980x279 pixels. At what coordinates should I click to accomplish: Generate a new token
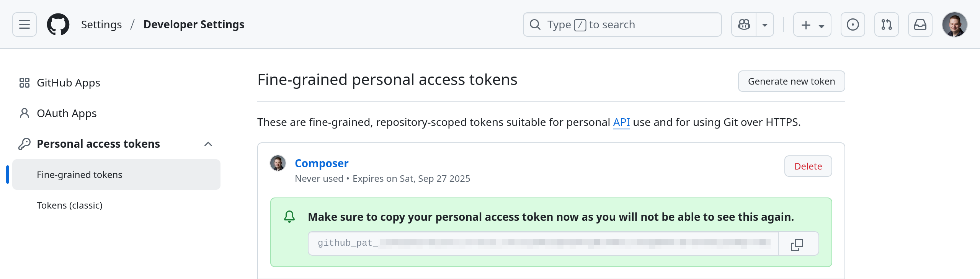pos(791,81)
